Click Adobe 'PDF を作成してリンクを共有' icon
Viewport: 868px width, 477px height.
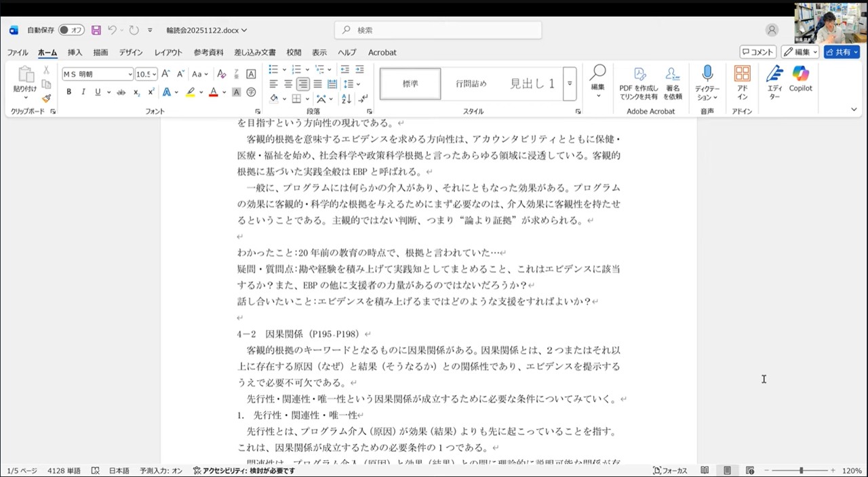pyautogui.click(x=638, y=83)
